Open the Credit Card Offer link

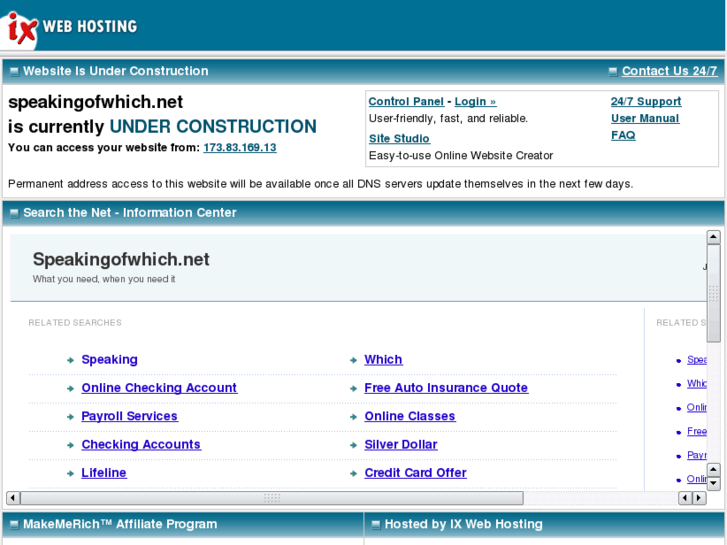click(415, 473)
